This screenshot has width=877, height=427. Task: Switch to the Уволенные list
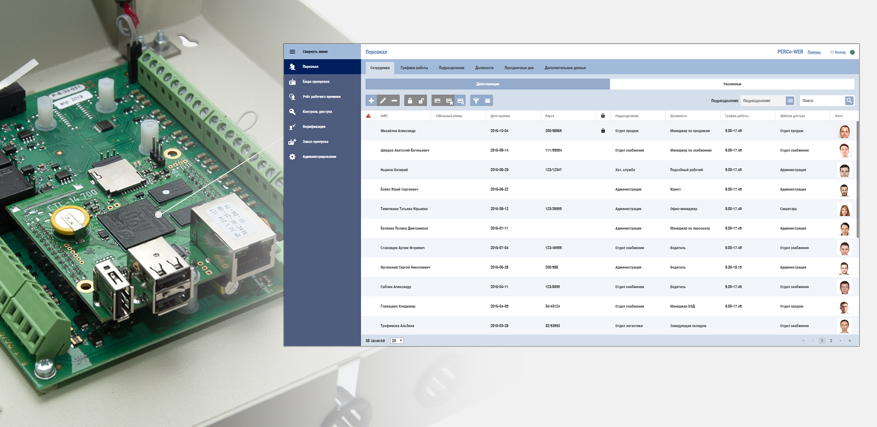tap(732, 84)
